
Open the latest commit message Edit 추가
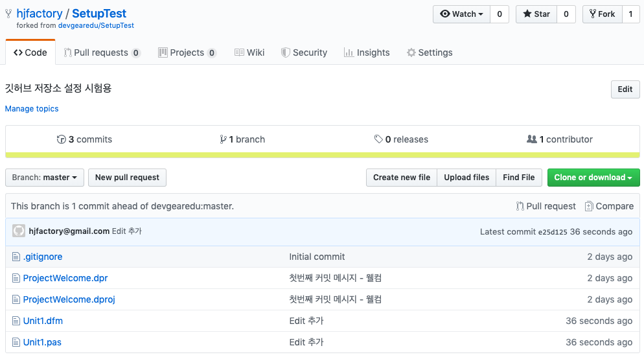click(x=127, y=231)
